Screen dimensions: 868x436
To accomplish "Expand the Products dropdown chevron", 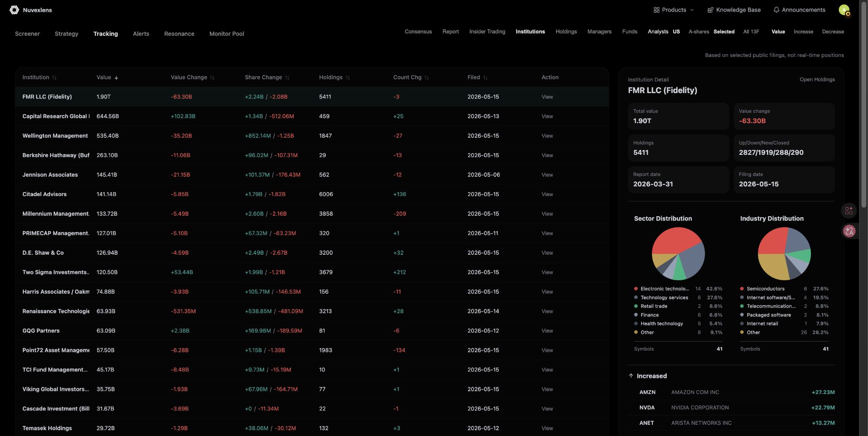I will 692,10.
